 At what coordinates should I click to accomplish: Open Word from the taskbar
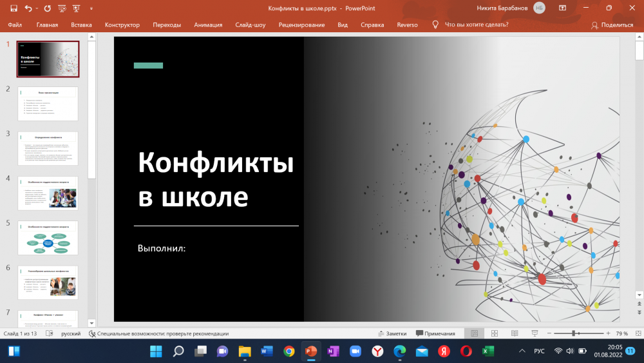267,351
